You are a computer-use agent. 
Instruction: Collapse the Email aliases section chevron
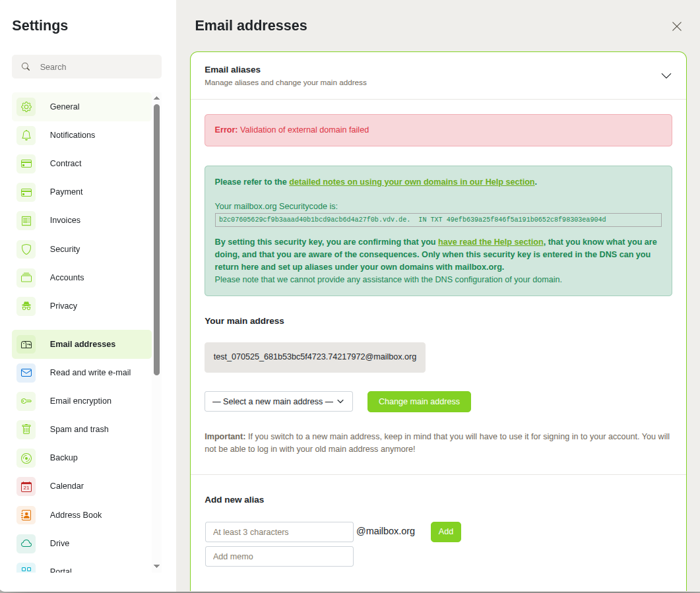666,76
